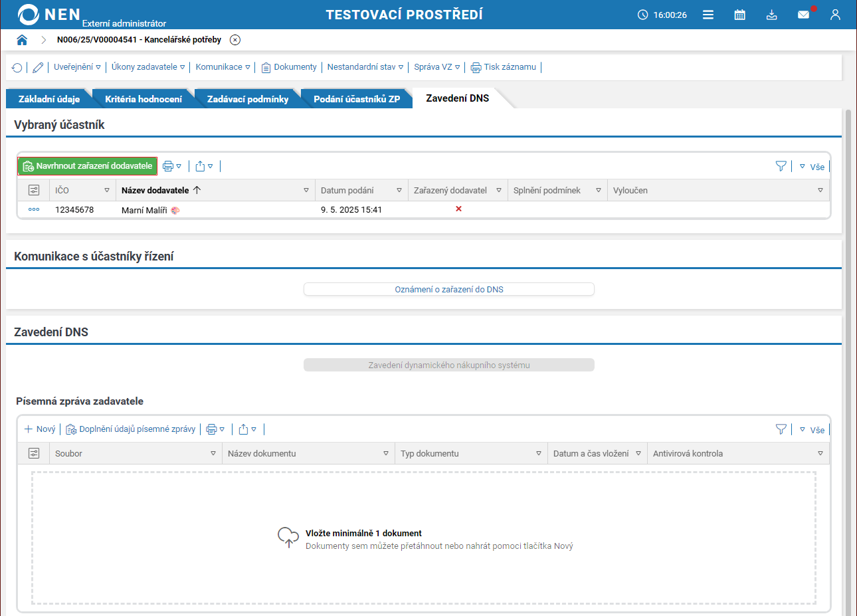Close the Kancelářské potřeby breadcrumb tab

click(235, 40)
